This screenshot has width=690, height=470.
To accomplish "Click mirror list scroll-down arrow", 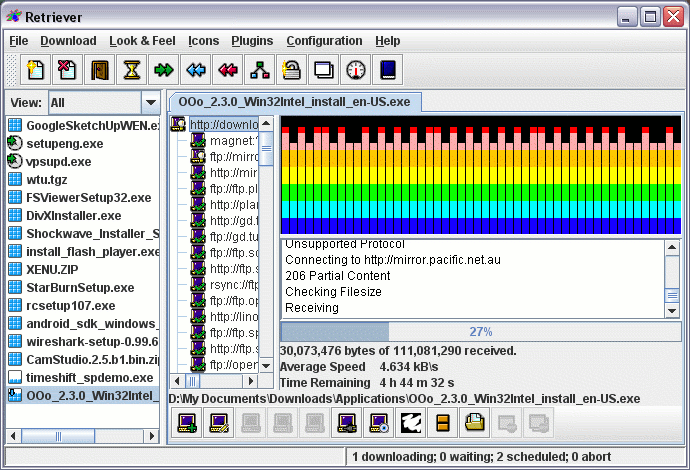I will click(x=266, y=365).
